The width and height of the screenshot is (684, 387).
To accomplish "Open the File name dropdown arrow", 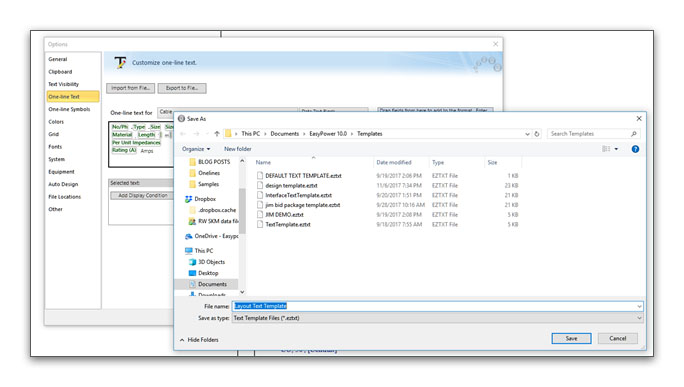I will 639,306.
